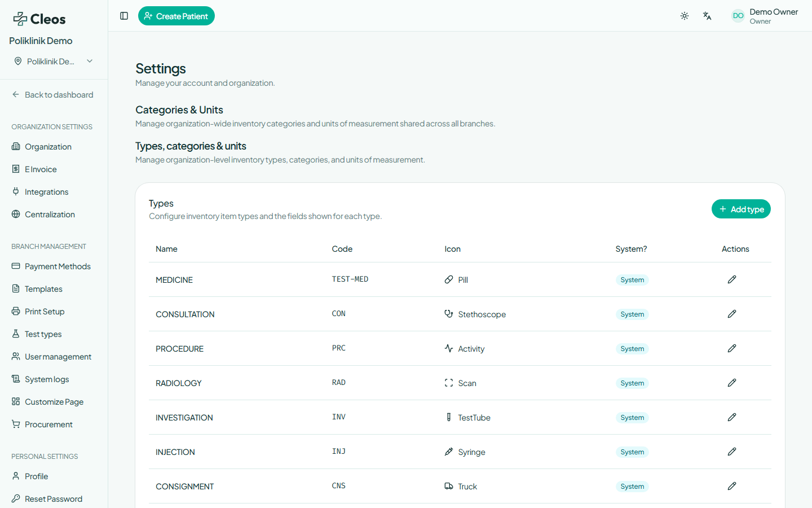Open the language translation icon
Image resolution: width=812 pixels, height=508 pixels.
tap(707, 16)
